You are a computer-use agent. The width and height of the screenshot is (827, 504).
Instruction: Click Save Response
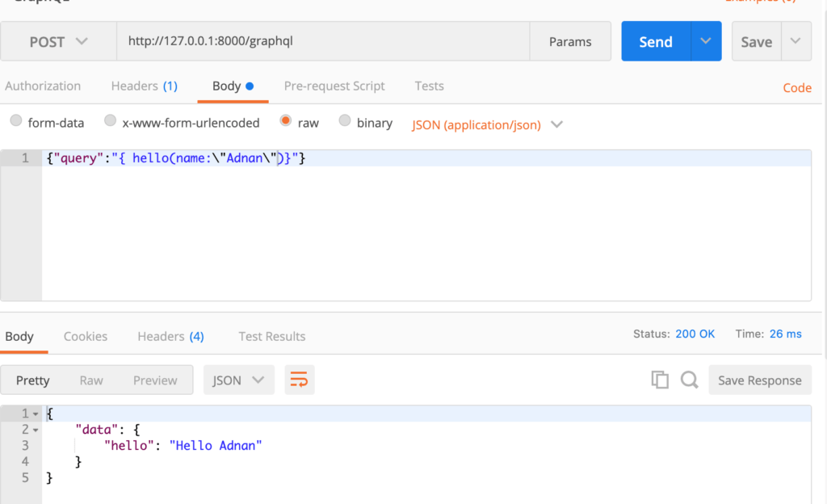coord(759,380)
